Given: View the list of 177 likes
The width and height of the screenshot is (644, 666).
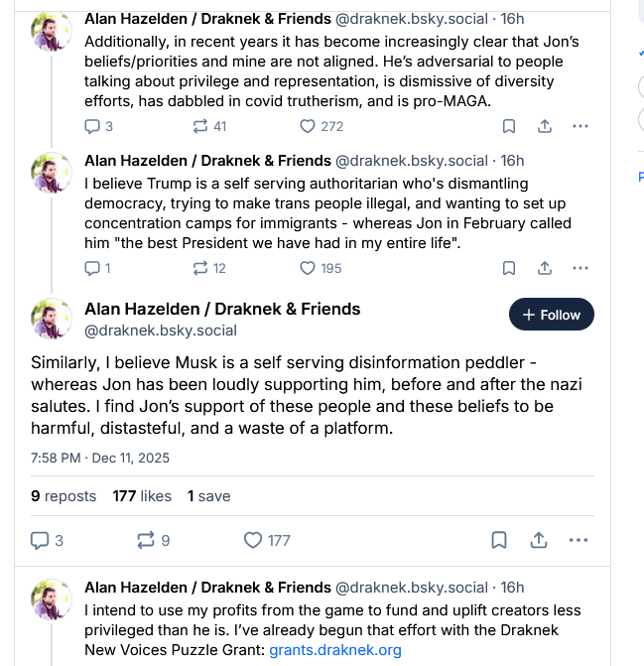Looking at the screenshot, I should tap(142, 496).
